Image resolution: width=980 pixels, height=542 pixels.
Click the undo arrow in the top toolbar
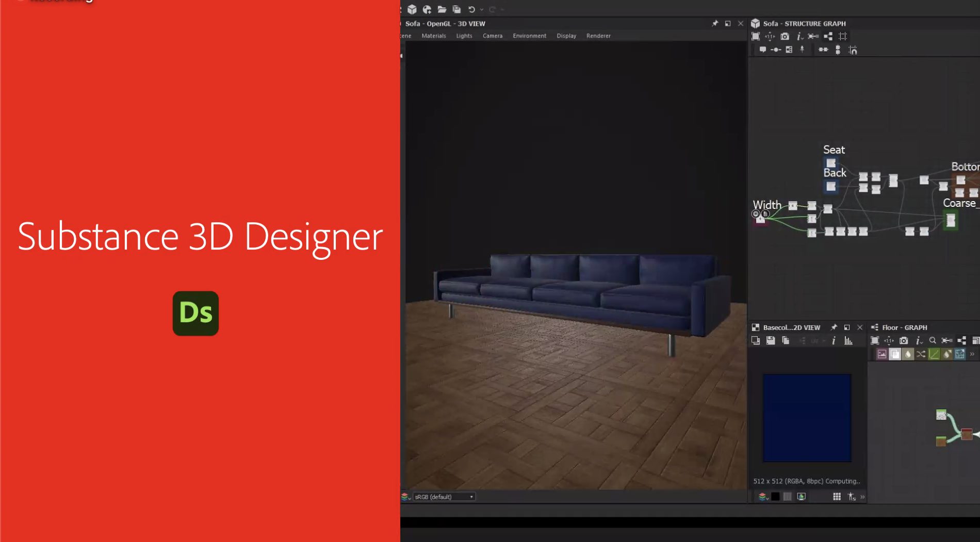pyautogui.click(x=471, y=9)
